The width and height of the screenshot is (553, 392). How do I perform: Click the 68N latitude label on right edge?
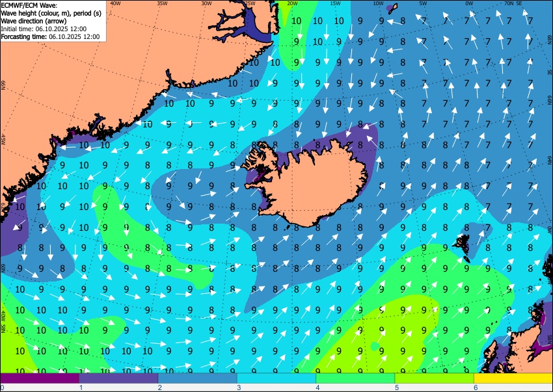550,38
